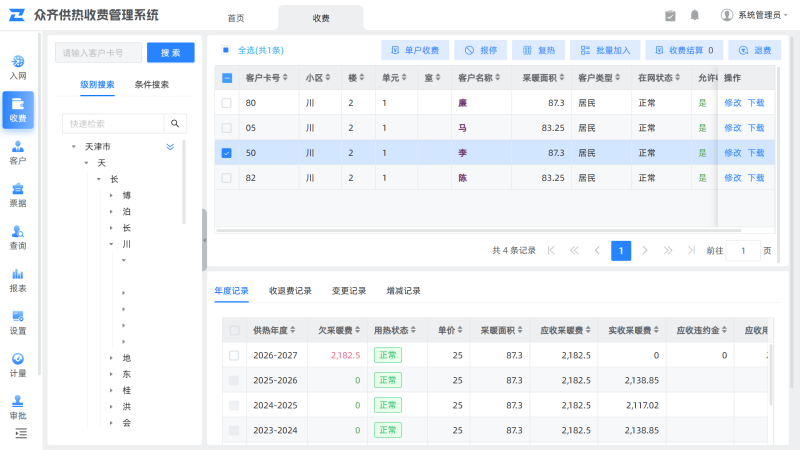
Task: Check the 2026-2027 annual record row
Action: [234, 355]
